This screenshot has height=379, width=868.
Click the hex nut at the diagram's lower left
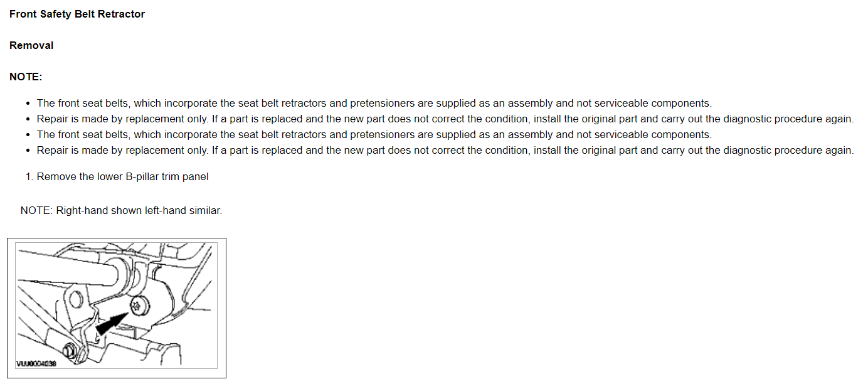point(71,350)
